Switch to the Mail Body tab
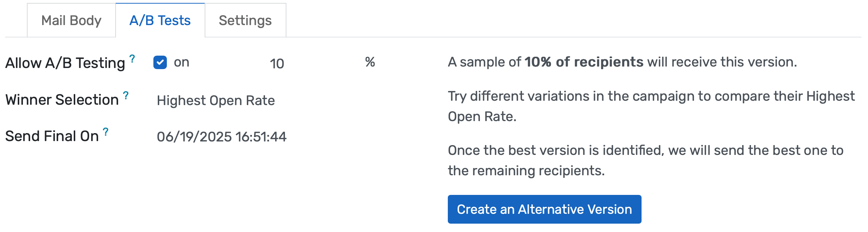 71,20
